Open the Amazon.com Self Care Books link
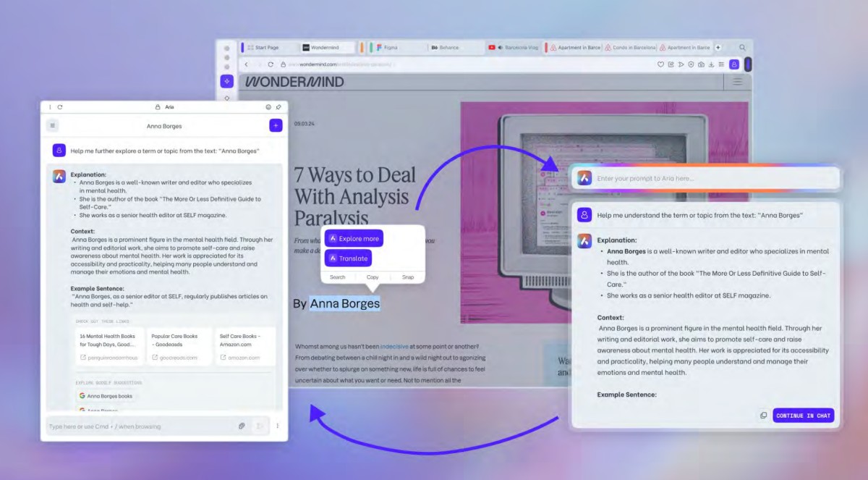Viewport: 868px width, 480px height. tap(245, 347)
